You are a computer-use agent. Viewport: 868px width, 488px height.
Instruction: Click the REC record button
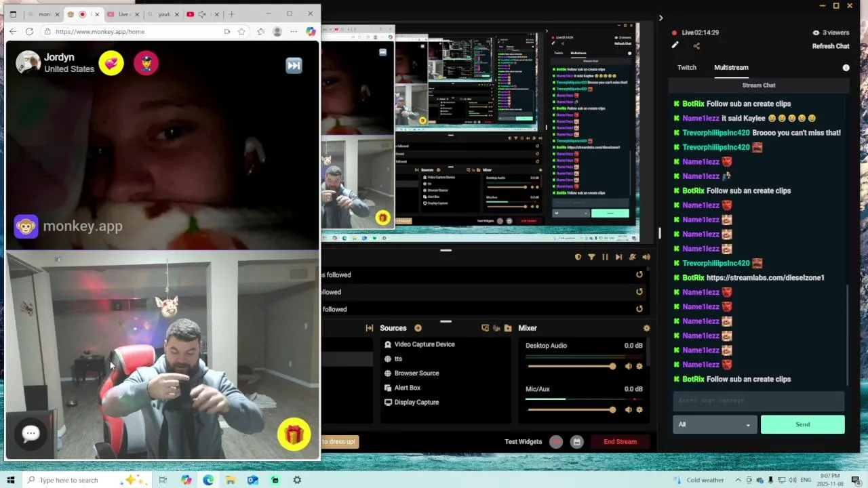click(x=556, y=442)
